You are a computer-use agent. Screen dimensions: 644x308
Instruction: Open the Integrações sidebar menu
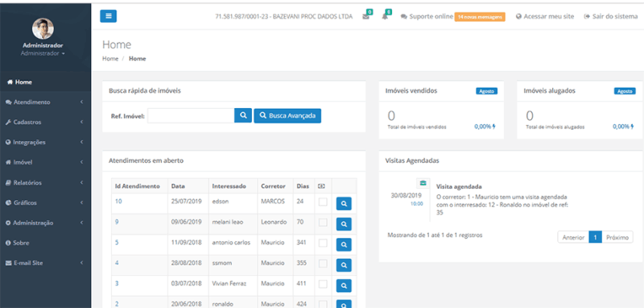pos(45,142)
